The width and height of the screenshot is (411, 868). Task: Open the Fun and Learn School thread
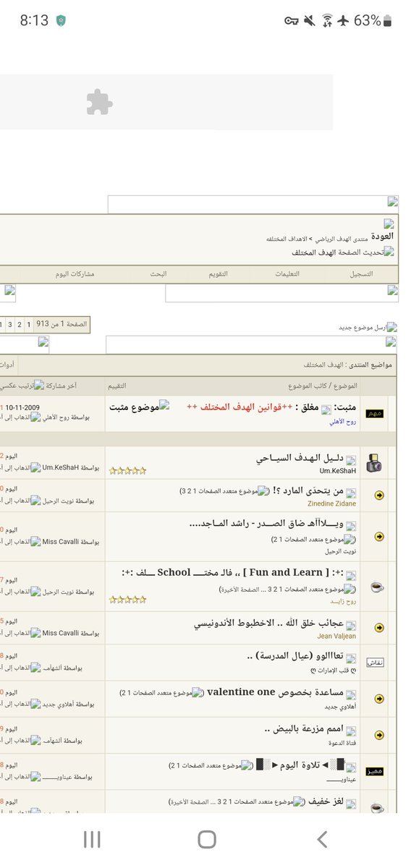232,573
